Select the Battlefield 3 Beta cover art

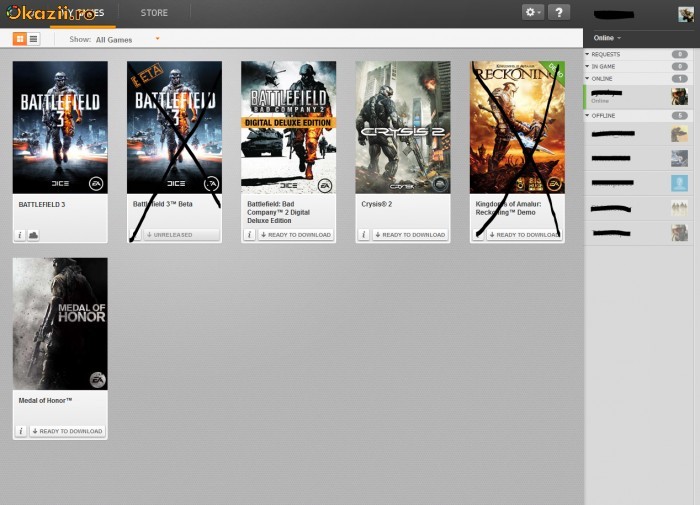(x=174, y=127)
